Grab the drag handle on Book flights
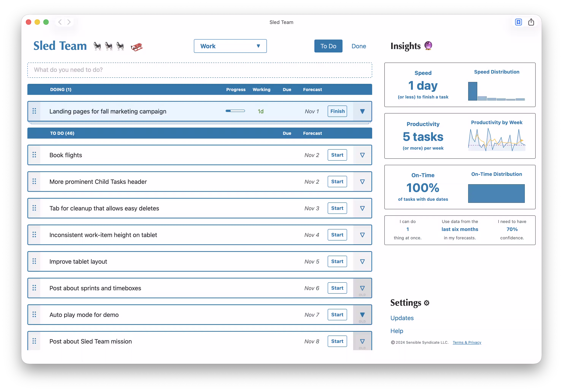 (x=34, y=155)
